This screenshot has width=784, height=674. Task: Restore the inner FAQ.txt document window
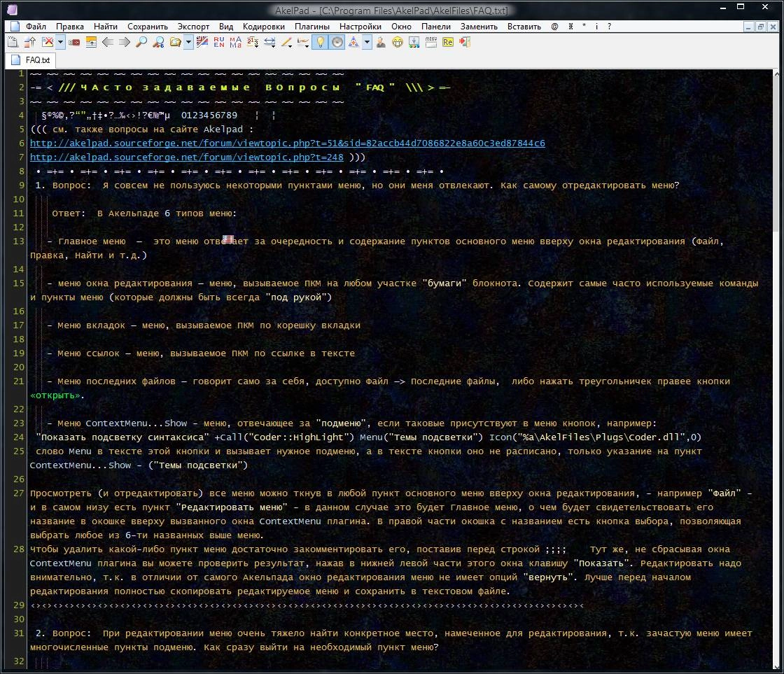coord(760,27)
